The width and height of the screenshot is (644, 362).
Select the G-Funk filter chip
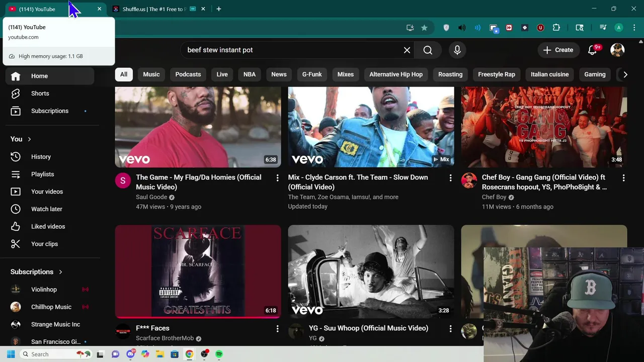tap(312, 74)
